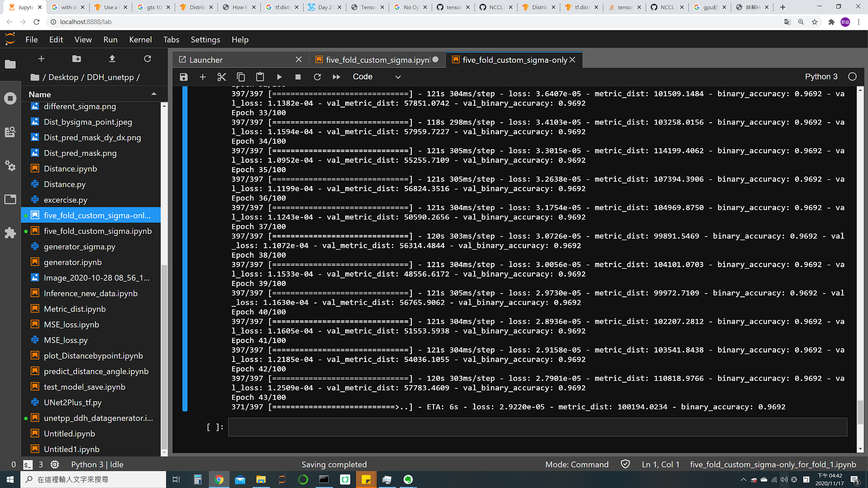Open the Distance.ipynb notebook

point(70,168)
